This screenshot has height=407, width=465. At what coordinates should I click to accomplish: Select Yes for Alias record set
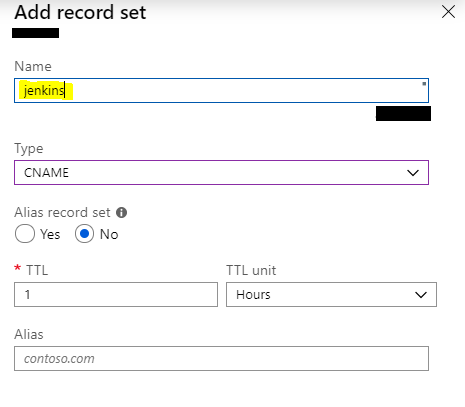[x=25, y=234]
